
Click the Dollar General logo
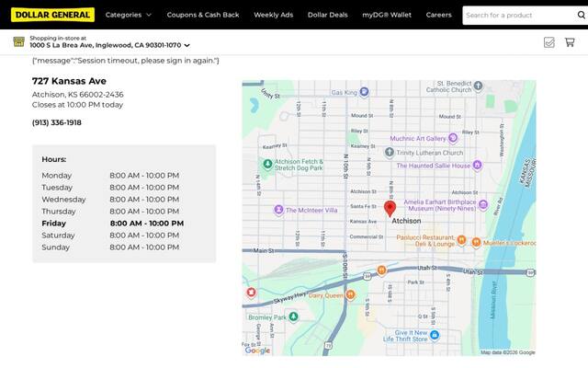point(53,15)
